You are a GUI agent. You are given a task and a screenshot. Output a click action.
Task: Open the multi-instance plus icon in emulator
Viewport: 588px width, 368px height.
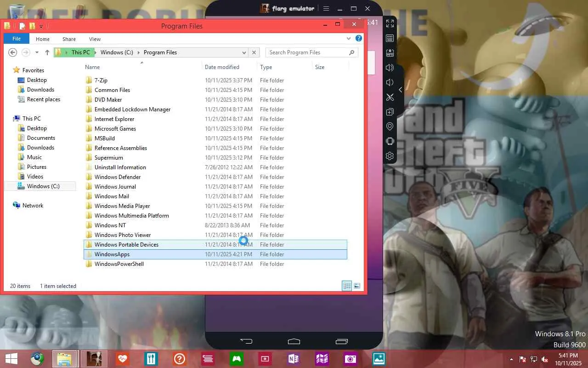[x=390, y=112]
